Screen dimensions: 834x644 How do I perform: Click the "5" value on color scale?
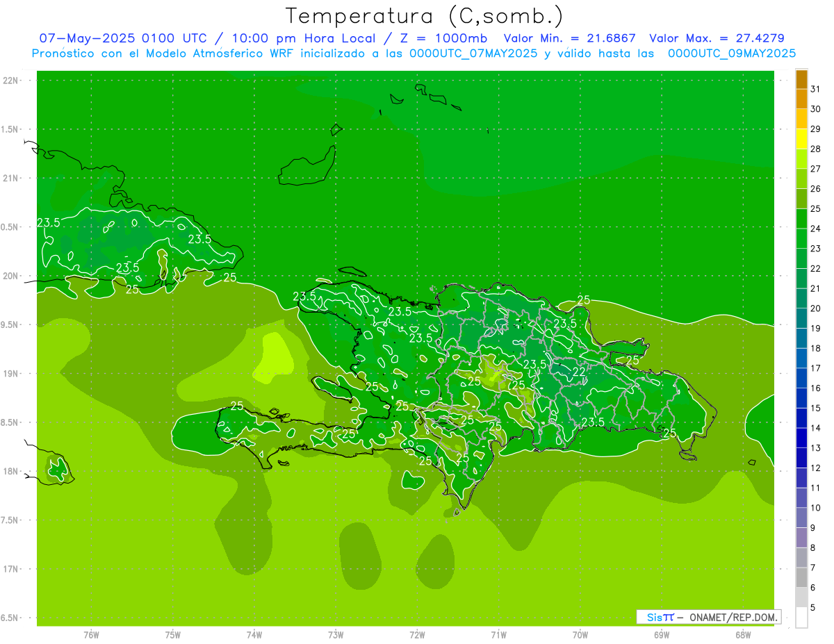tap(814, 607)
